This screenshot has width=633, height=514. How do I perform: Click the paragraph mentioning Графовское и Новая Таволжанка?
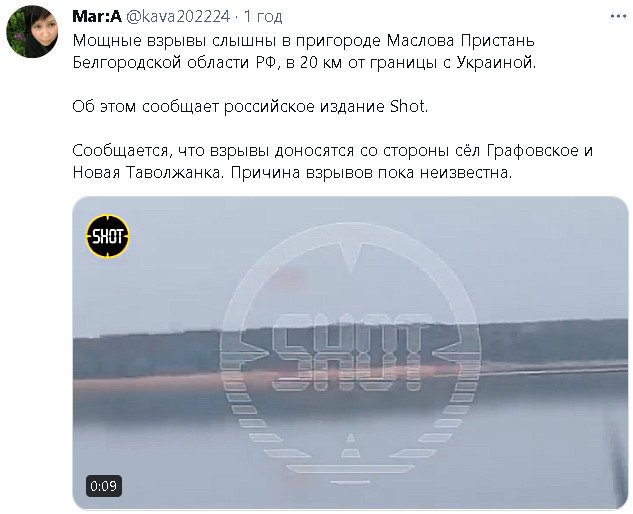[333, 162]
